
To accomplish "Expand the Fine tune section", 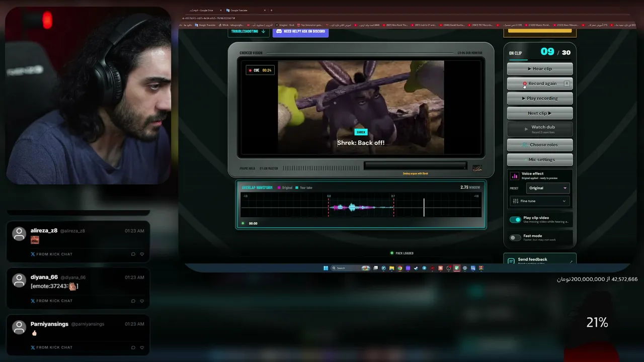I will tap(540, 201).
